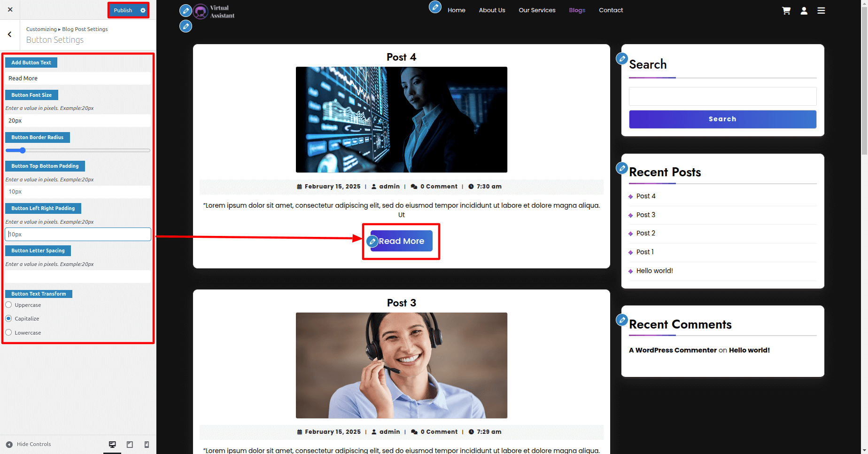Click the February 15, 2025 date on Post 3
This screenshot has width=868, height=454.
coord(333,432)
